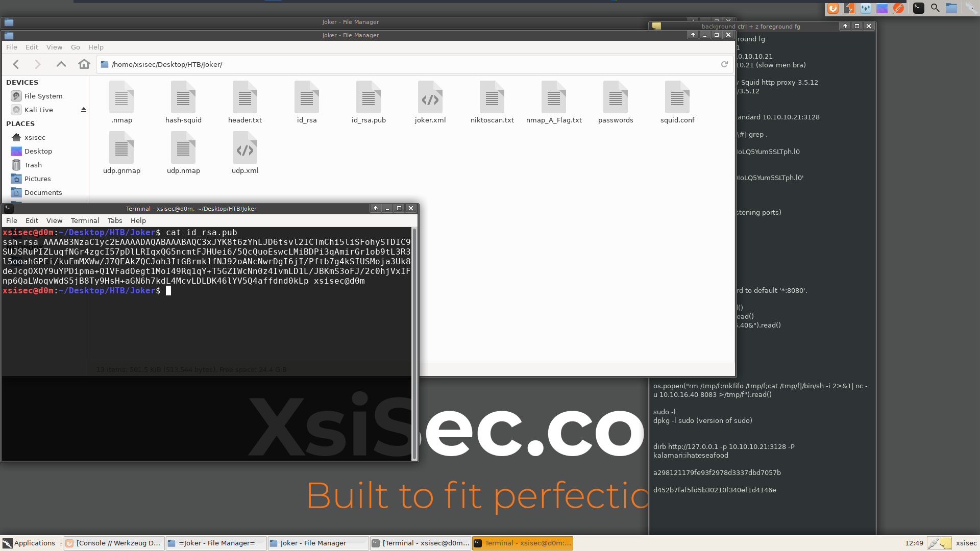
Task: Click the kalamari:ihateseafood line in the notes
Action: point(691,455)
